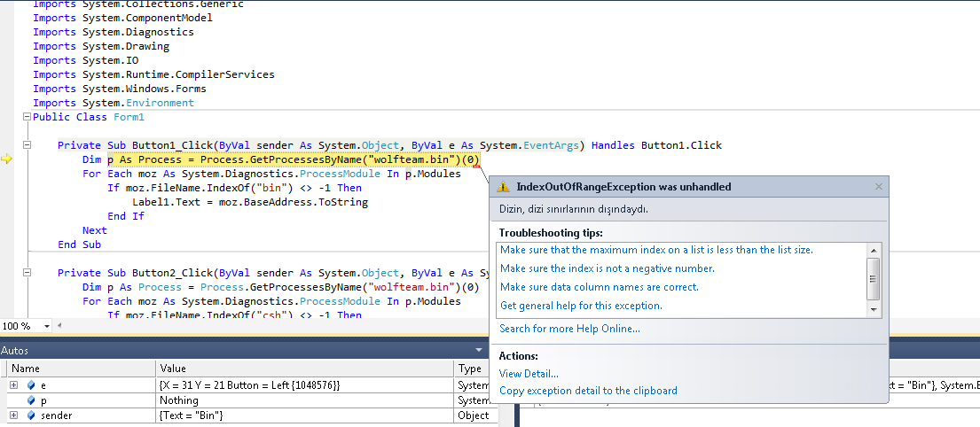Viewport: 980px width, 427px height.
Task: Click the troubleshooting tips scrollbar thumb
Action: tap(874, 280)
